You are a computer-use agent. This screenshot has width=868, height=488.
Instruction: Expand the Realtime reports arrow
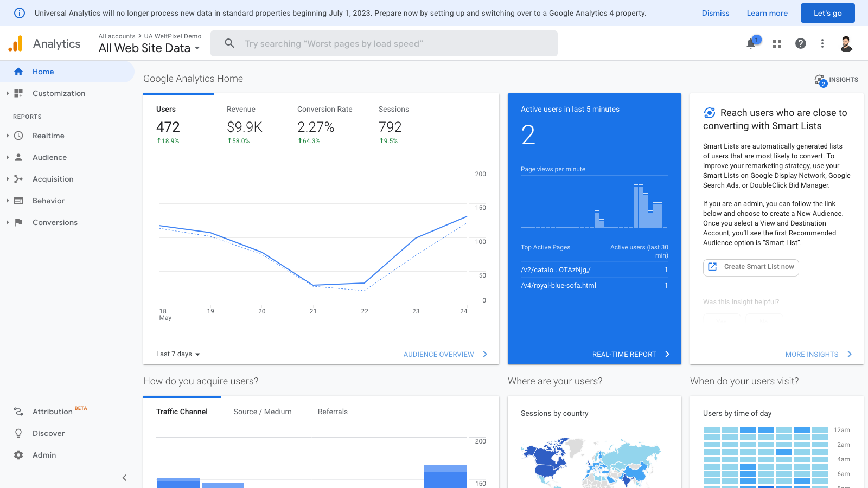pos(8,136)
